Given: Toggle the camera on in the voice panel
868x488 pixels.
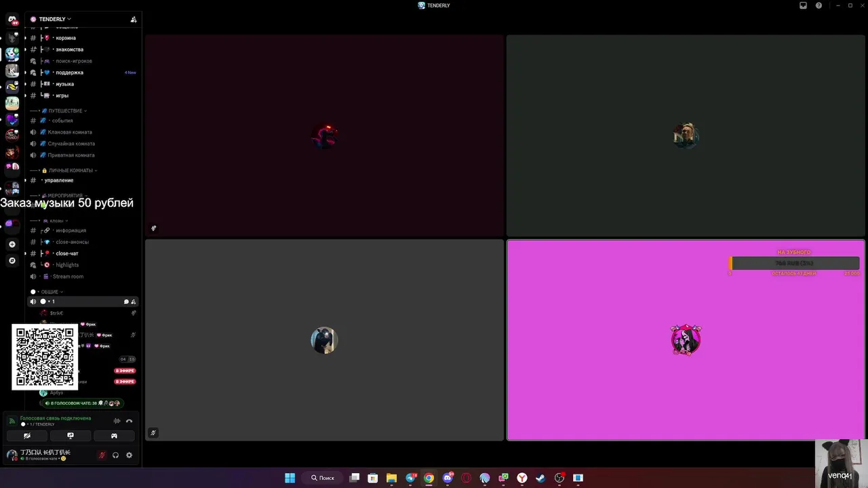Looking at the screenshot, I should click(27, 436).
